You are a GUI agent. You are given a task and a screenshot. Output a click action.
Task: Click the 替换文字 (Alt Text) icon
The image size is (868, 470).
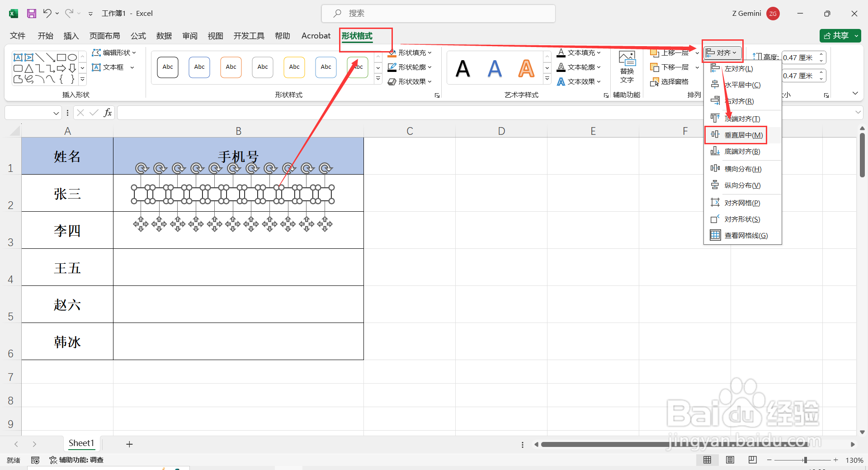click(x=627, y=67)
